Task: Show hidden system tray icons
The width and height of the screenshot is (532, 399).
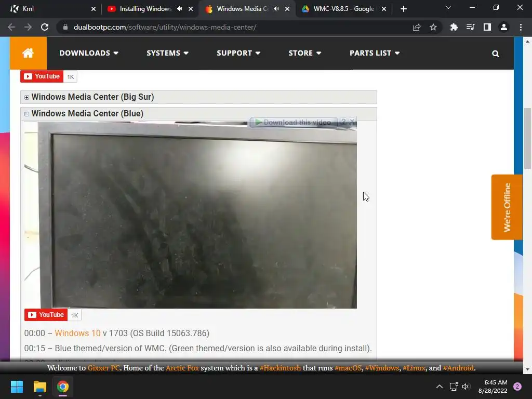Action: [440, 387]
